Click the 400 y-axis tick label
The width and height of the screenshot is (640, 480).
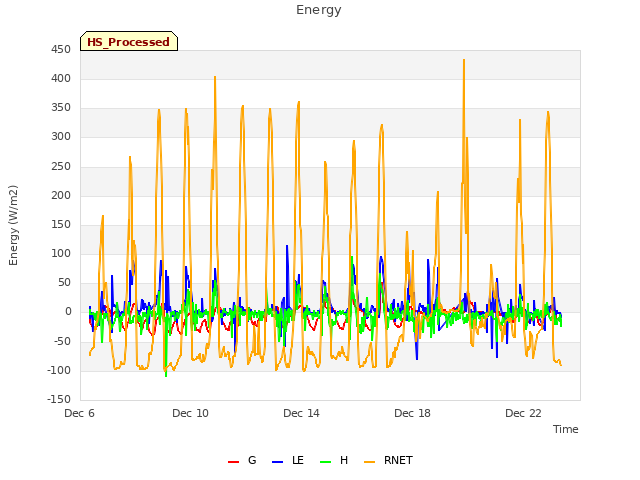tap(61, 79)
